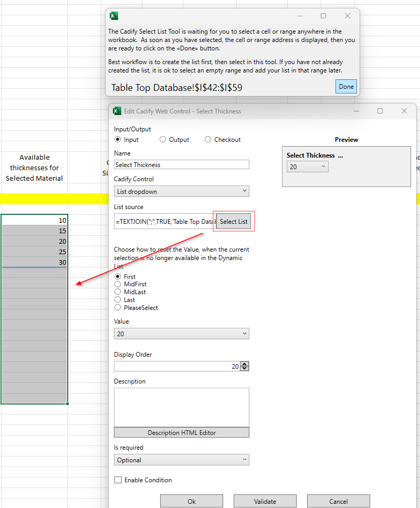This screenshot has width=420, height=508.
Task: Increase Display Order with the up arrow
Action: coord(245,364)
